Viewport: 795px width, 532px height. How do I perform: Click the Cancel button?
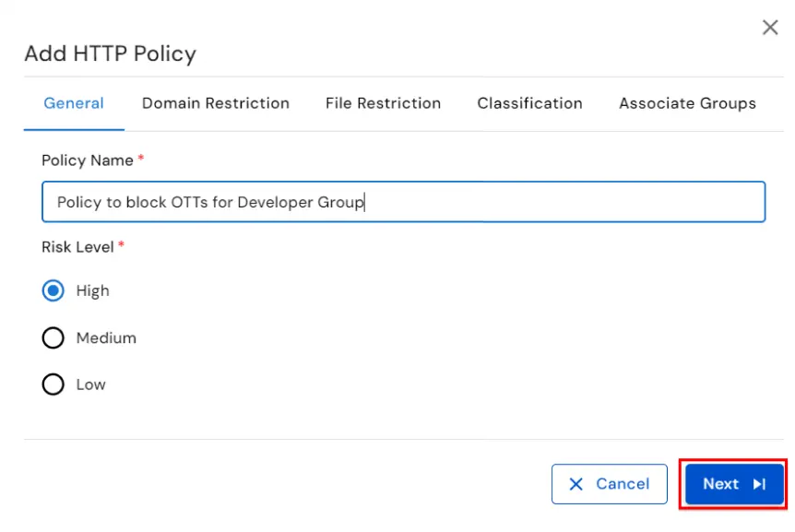click(x=609, y=484)
